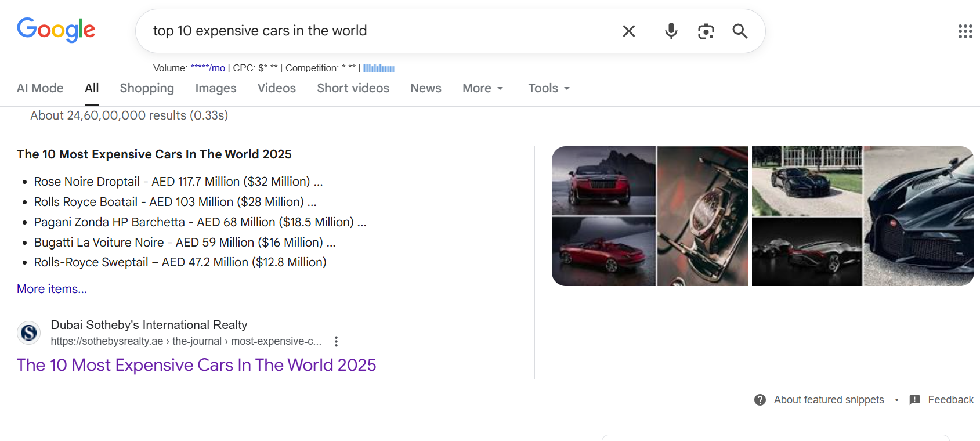
Task: Click the Feedback flag icon
Action: (x=915, y=400)
